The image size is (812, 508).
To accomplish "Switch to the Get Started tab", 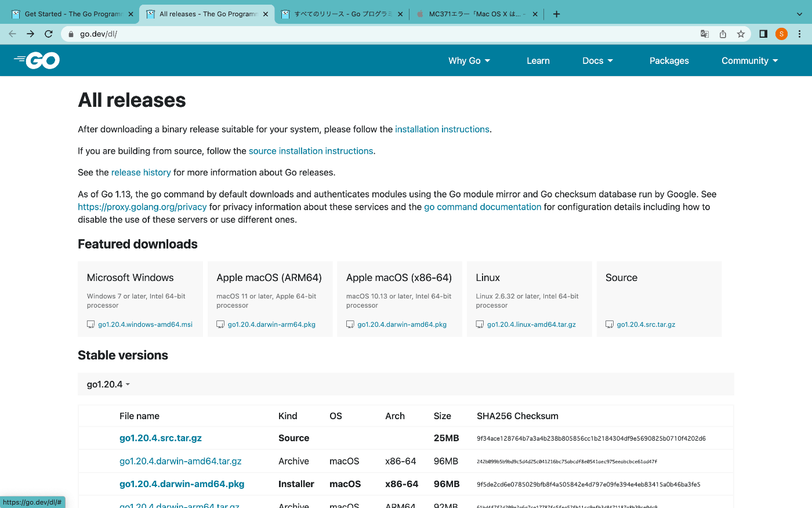I will pos(73,14).
